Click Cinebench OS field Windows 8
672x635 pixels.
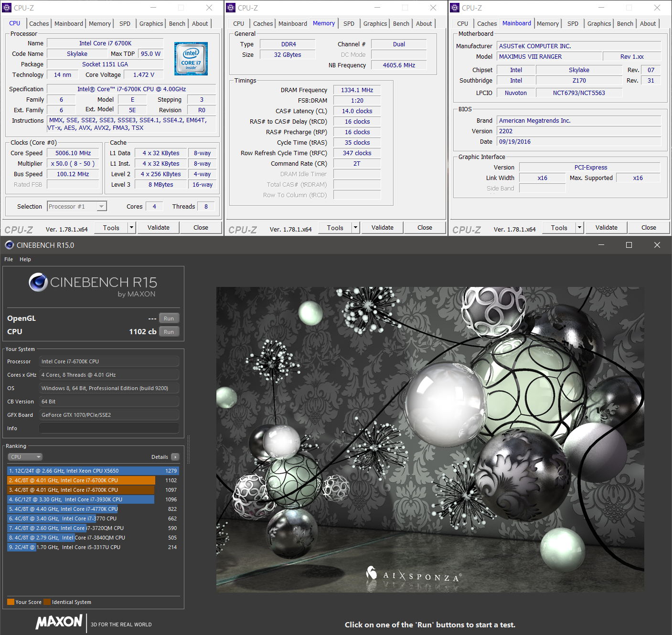(x=109, y=388)
